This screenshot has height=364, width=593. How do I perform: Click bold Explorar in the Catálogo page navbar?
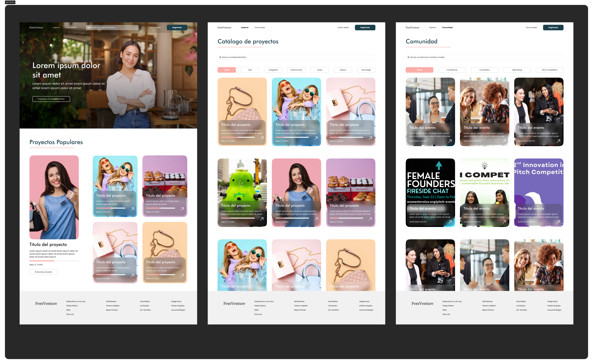click(245, 28)
